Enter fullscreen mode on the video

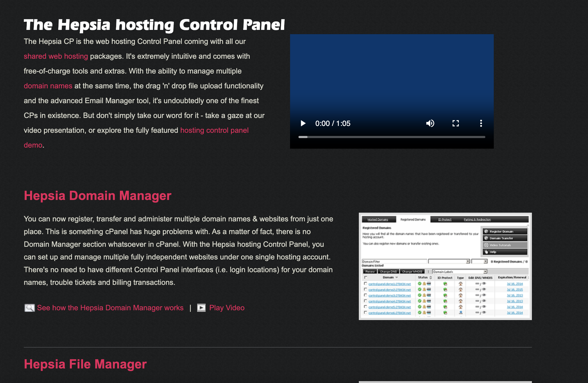click(455, 123)
